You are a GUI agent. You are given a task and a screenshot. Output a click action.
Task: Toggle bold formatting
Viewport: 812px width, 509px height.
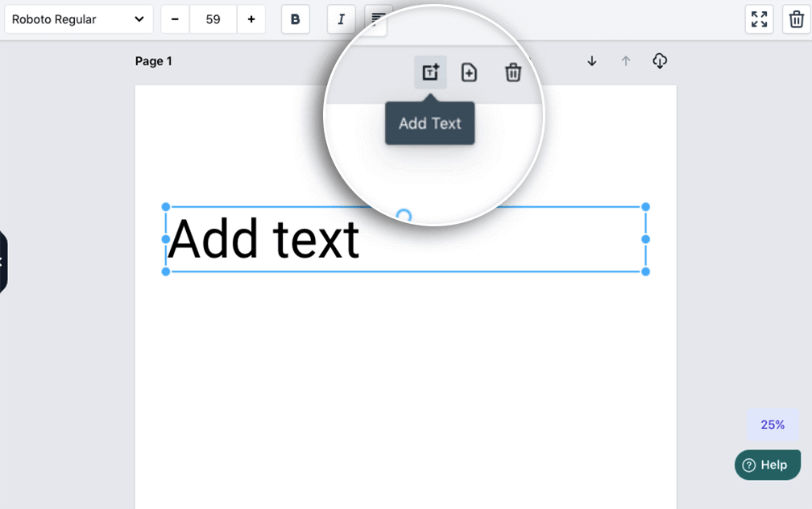pyautogui.click(x=296, y=19)
